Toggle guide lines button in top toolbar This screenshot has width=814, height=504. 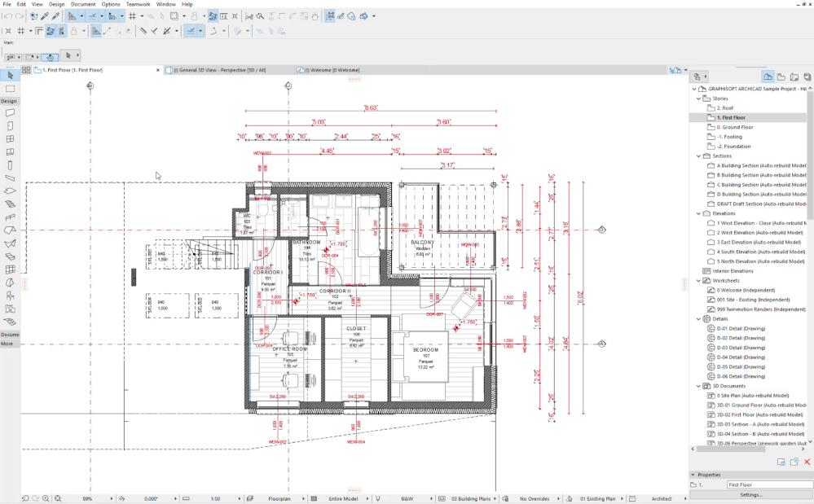(73, 16)
